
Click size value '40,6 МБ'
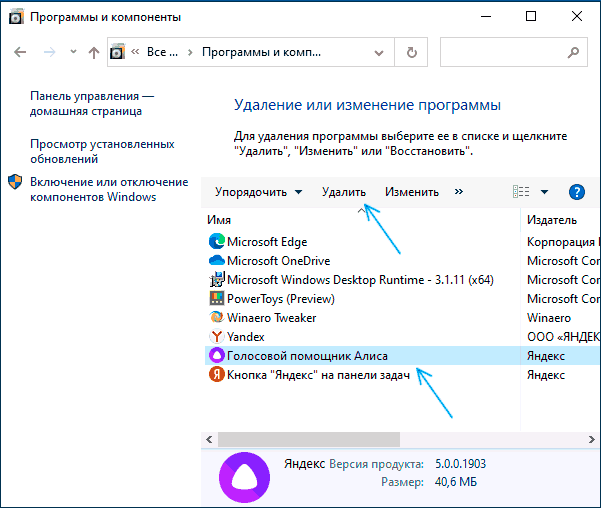point(456,482)
